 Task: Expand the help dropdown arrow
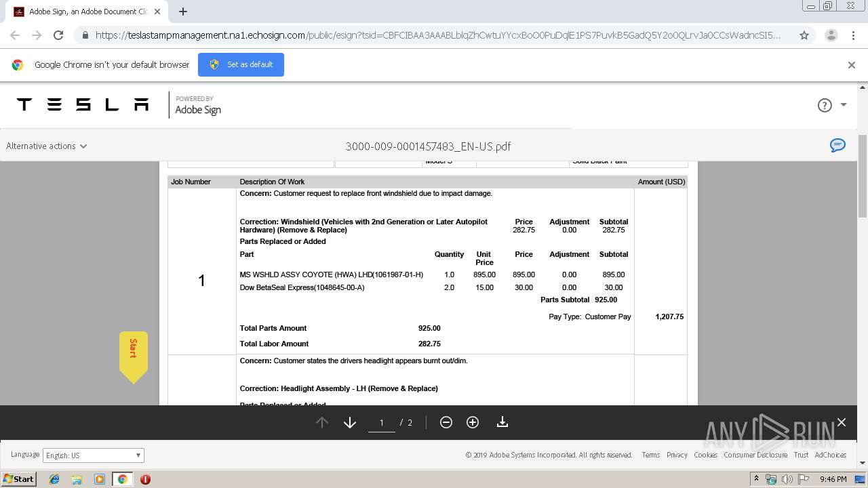[844, 105]
